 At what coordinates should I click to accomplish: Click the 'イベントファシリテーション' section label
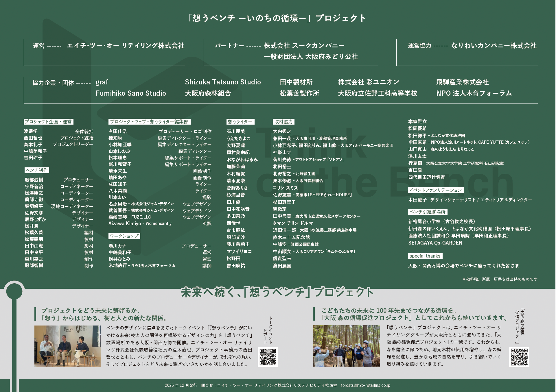tap(436, 190)
